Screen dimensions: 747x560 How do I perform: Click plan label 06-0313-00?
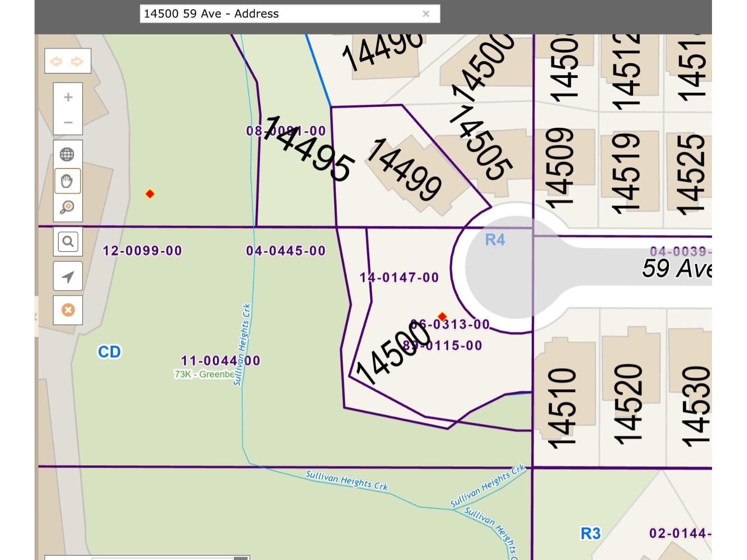click(450, 324)
